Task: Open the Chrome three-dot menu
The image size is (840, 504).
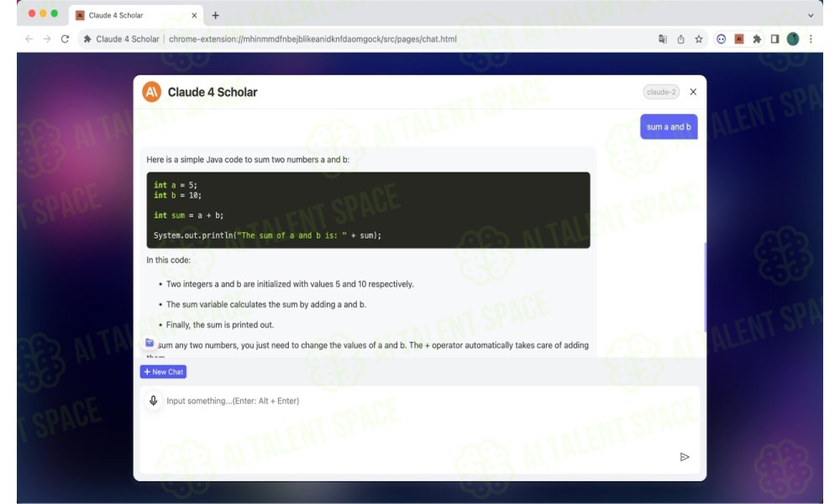Action: pos(811,39)
